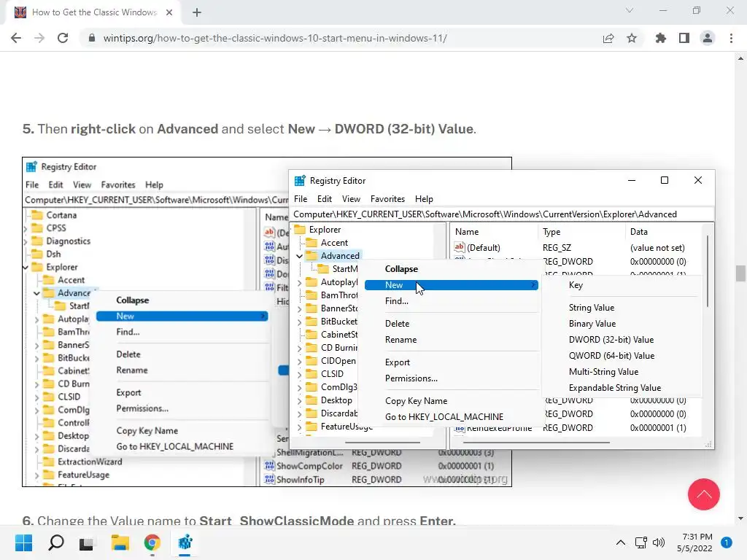Collapse the Explorer key in the back window tree
This screenshot has height=560, width=747.
click(x=26, y=267)
